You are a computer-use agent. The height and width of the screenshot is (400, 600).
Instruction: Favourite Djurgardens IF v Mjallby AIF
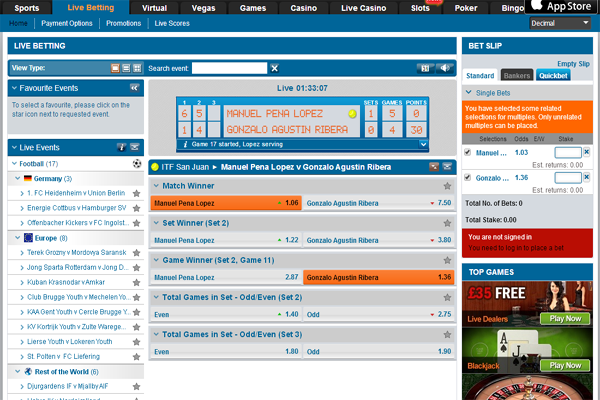(136, 387)
